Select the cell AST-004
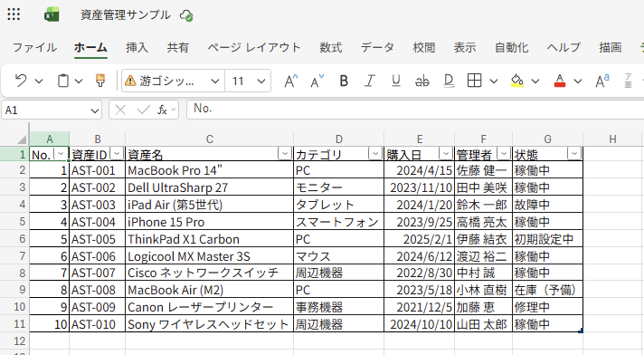The width and height of the screenshot is (644, 355). (98, 222)
